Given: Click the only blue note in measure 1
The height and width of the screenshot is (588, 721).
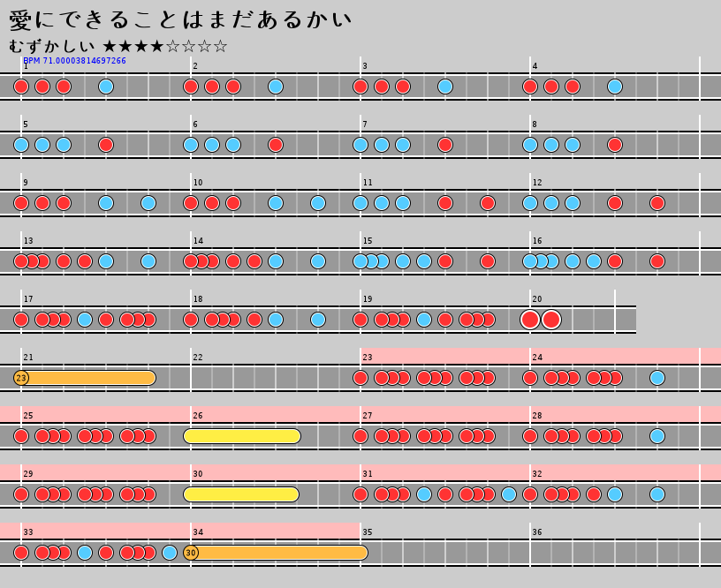Looking at the screenshot, I should (106, 87).
